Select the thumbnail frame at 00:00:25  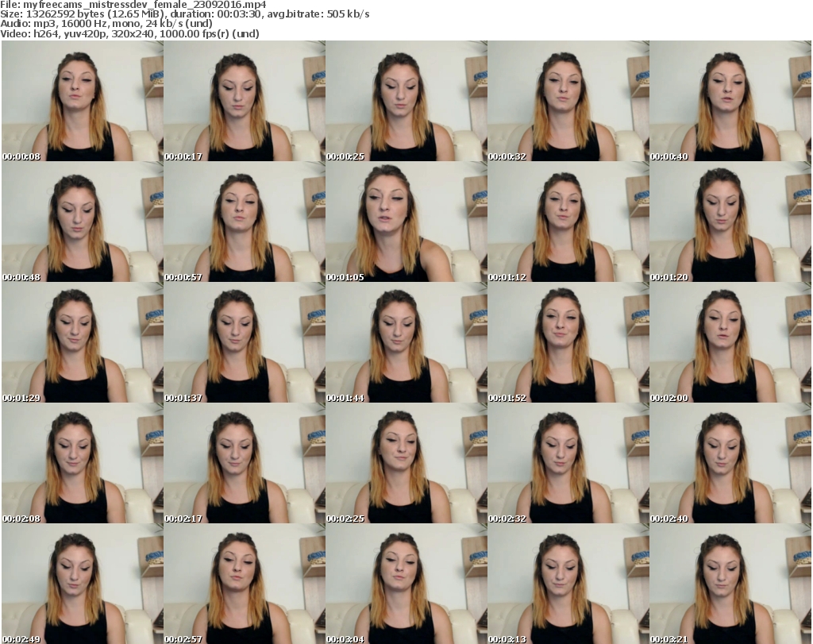(406, 101)
